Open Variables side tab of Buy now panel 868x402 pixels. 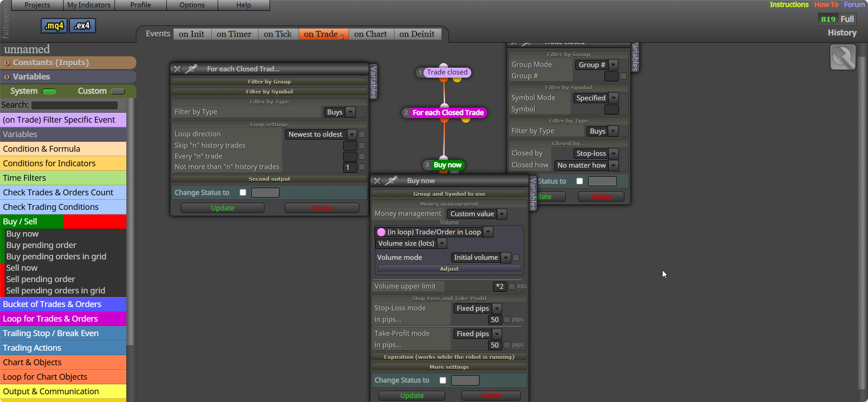[533, 194]
